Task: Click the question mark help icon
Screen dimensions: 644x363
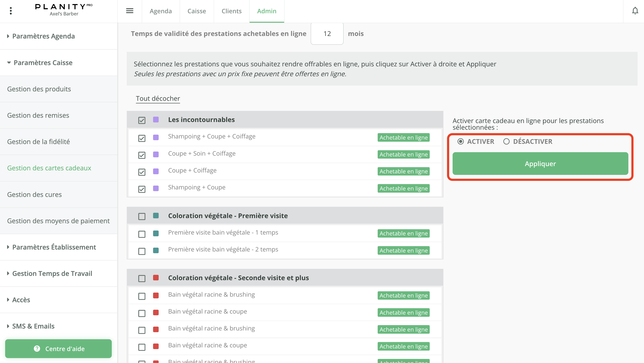Action: tap(37, 348)
